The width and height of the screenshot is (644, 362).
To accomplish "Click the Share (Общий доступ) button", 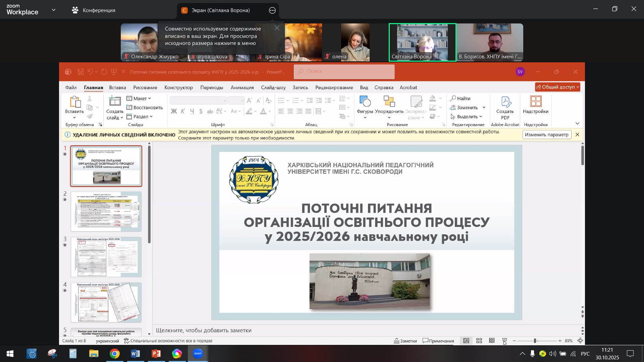I will point(557,87).
